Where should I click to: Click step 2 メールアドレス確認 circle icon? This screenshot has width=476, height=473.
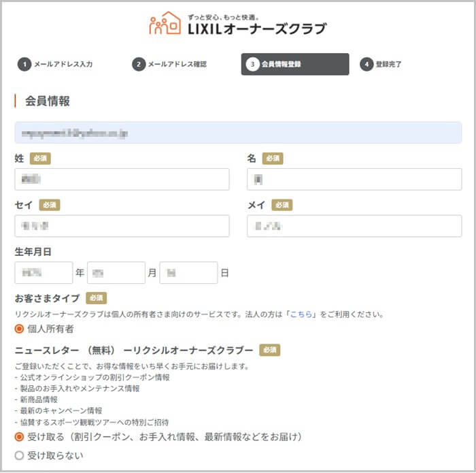(x=139, y=65)
